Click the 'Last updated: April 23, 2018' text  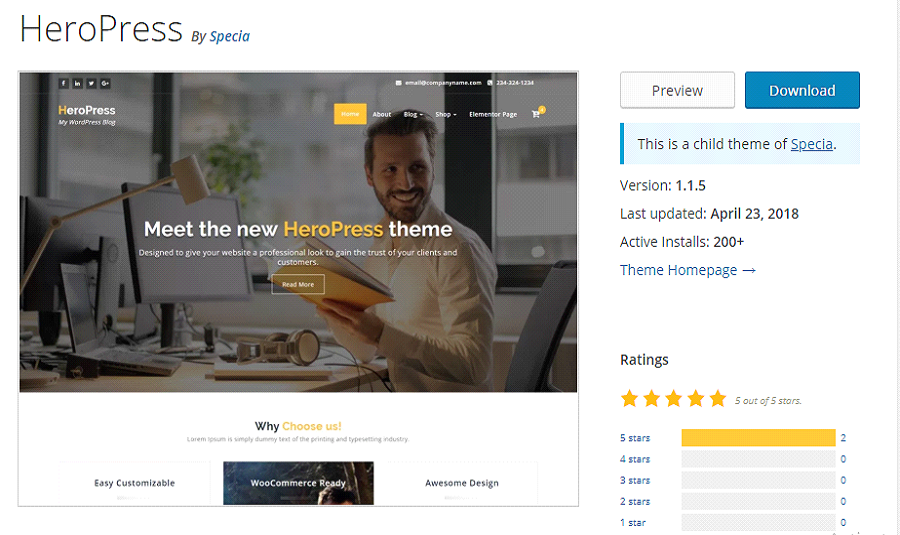click(x=709, y=214)
